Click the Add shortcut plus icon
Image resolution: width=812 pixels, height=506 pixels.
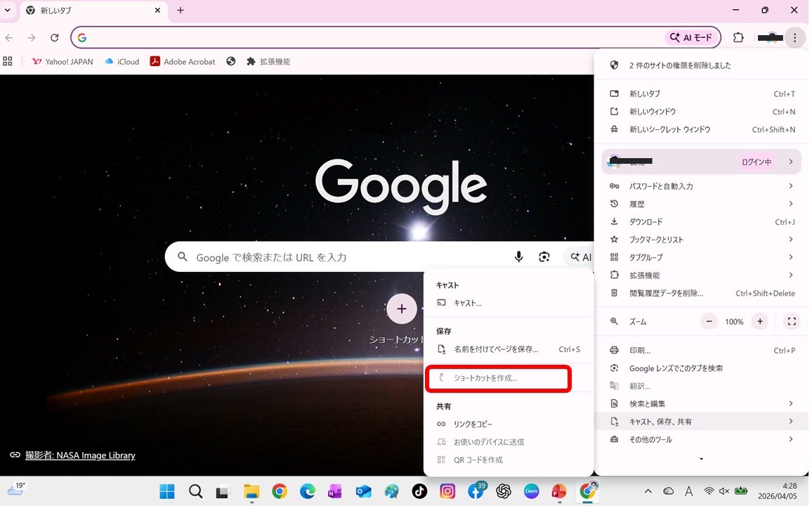tap(402, 309)
